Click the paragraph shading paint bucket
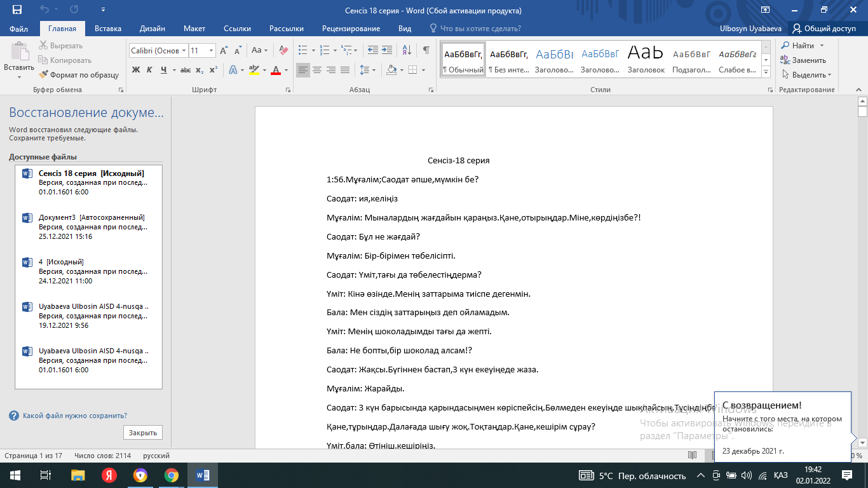Screen dimensions: 868x488 pyautogui.click(x=391, y=70)
